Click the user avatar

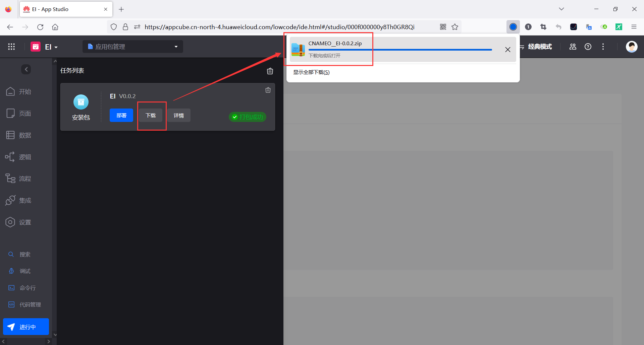tap(632, 47)
